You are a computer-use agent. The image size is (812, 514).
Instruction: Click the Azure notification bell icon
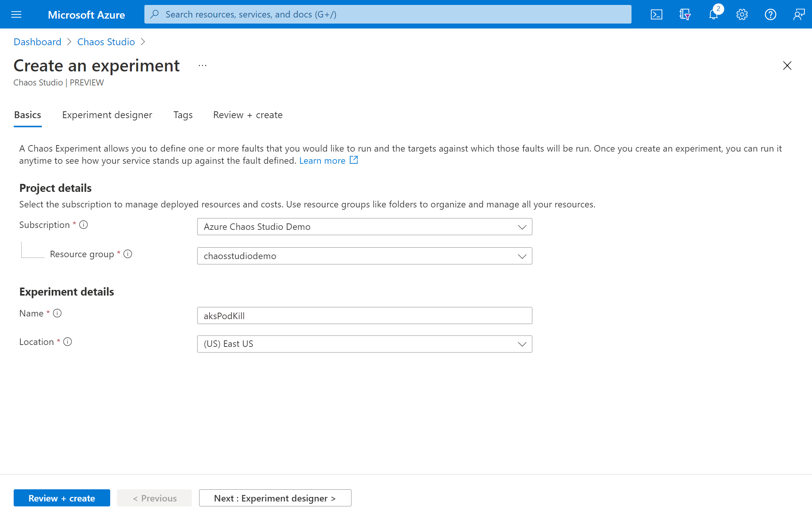pyautogui.click(x=713, y=14)
